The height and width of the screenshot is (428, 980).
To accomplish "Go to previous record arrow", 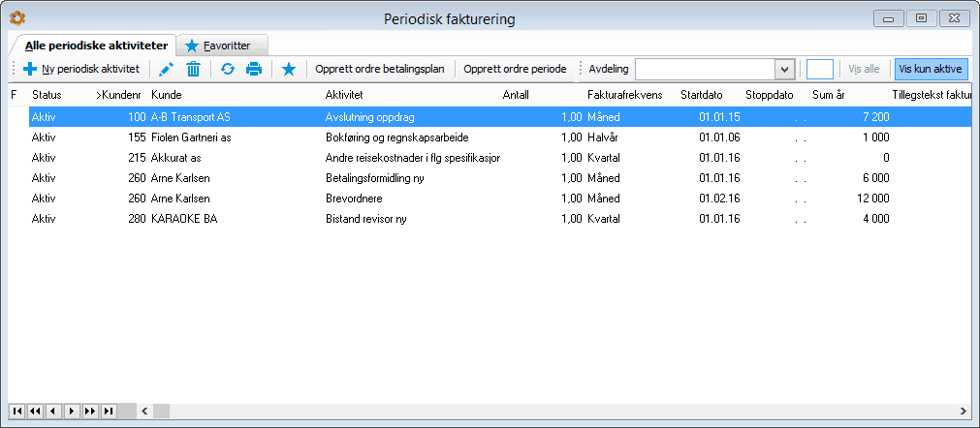I will pyautogui.click(x=53, y=411).
